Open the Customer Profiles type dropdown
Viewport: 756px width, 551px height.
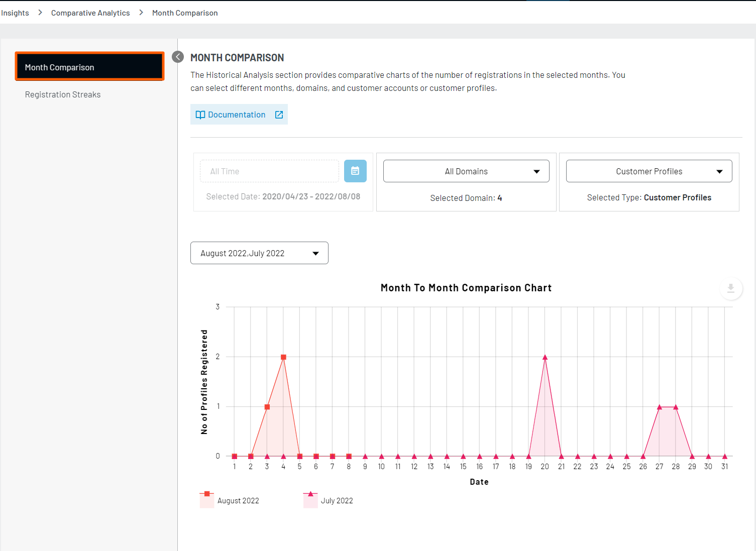click(649, 171)
